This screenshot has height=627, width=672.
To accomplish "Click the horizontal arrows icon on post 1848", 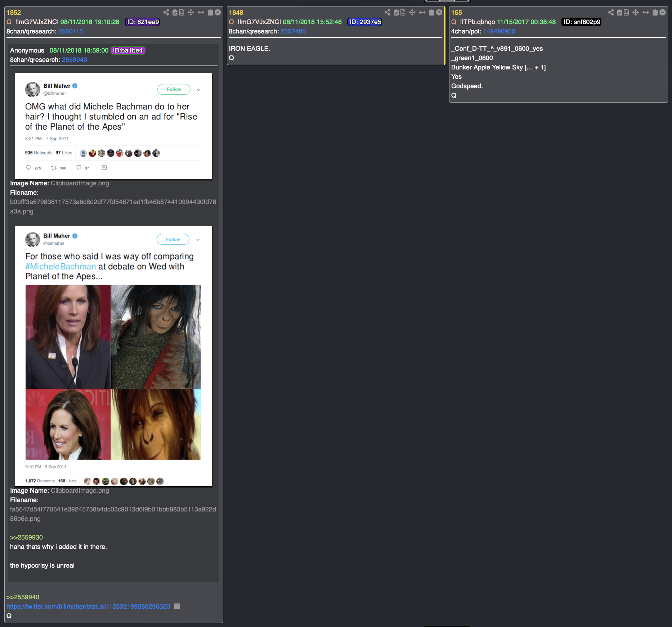I will pos(422,13).
